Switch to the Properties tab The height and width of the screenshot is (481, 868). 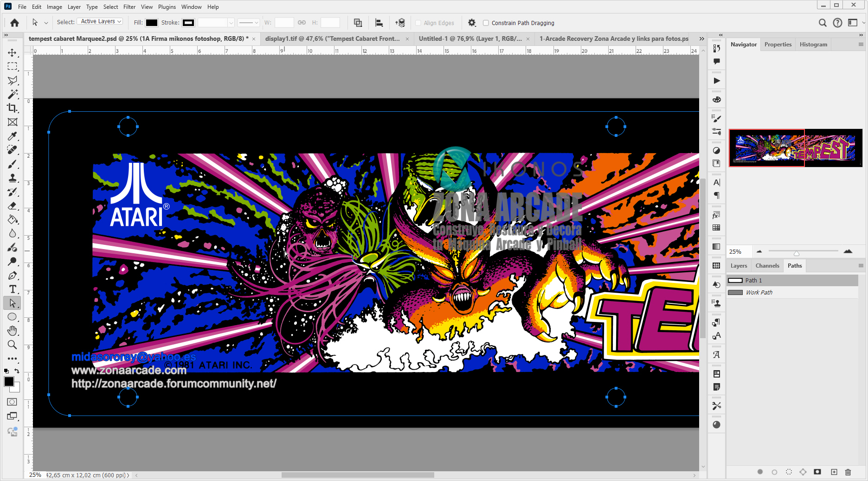778,45
